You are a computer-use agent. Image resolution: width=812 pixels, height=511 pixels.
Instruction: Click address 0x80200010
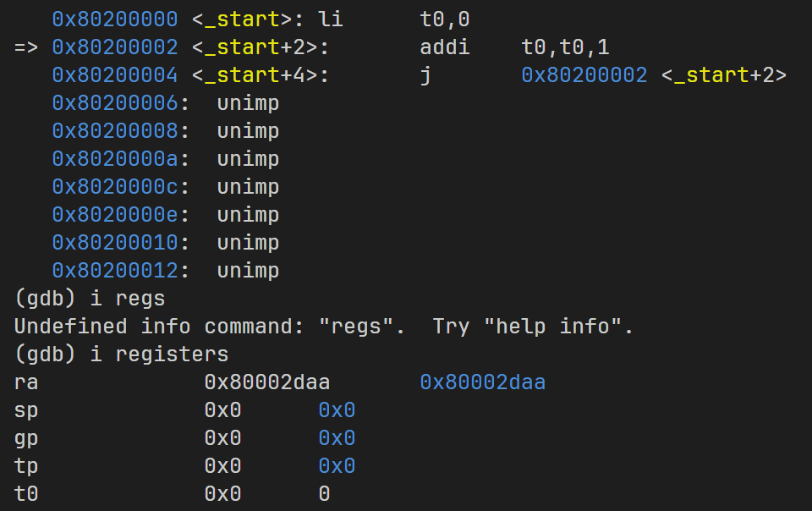(x=114, y=243)
